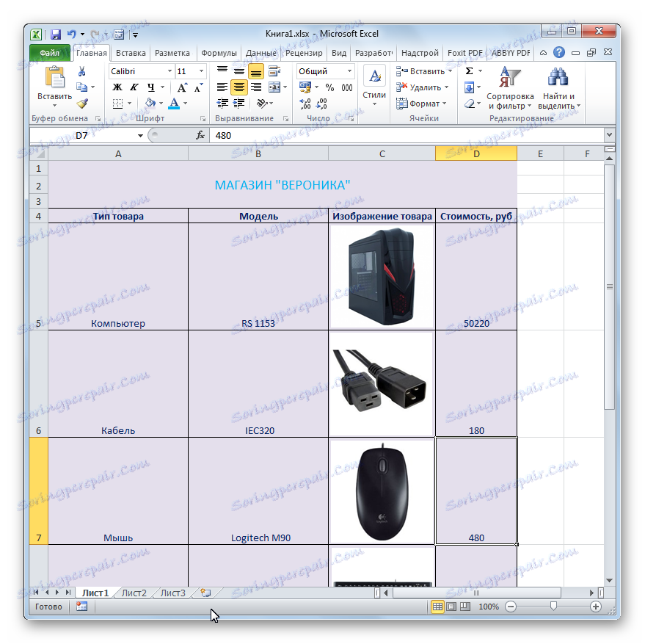Click the Undo arrow icon

tap(72, 35)
